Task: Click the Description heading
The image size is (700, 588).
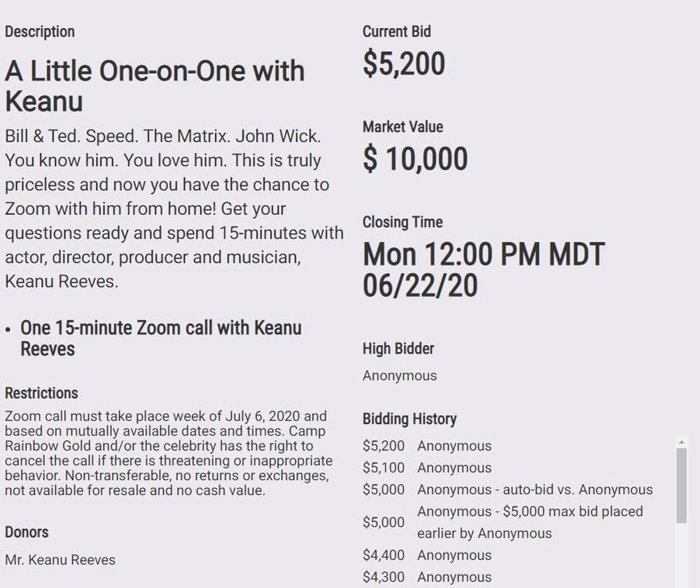Action: [x=40, y=31]
